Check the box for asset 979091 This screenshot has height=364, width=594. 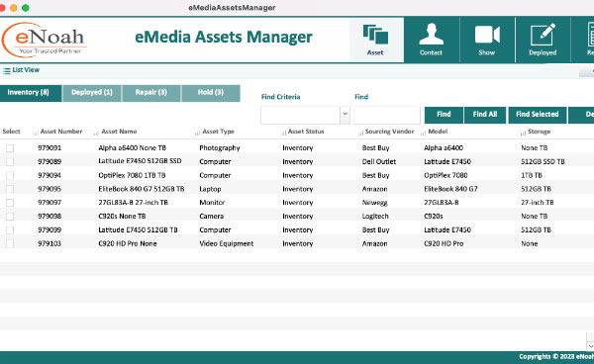pos(10,148)
